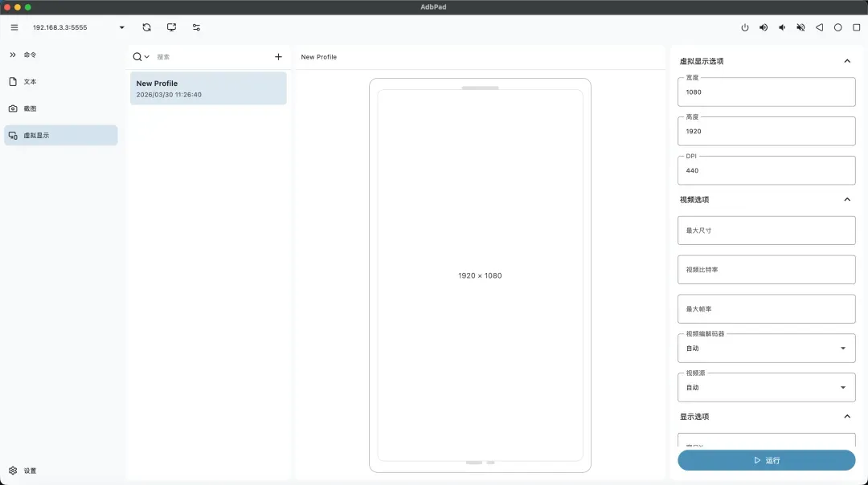This screenshot has height=485, width=868.
Task: Collapse the 视频选项 section
Action: pyautogui.click(x=847, y=199)
